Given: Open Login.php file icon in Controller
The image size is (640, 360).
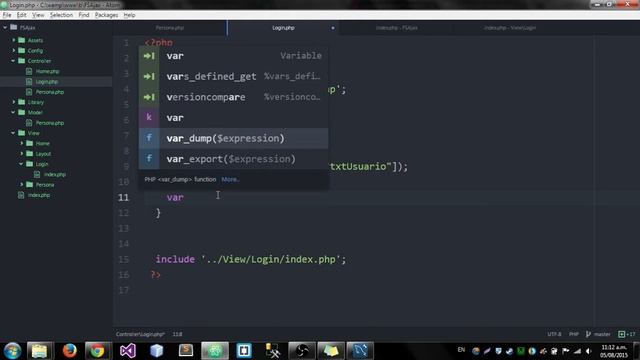Looking at the screenshot, I should [29, 81].
